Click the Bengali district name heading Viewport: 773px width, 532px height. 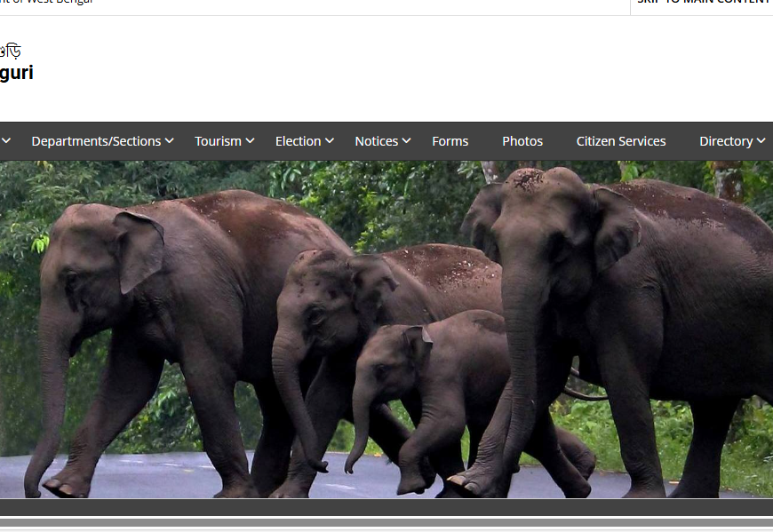coord(10,51)
